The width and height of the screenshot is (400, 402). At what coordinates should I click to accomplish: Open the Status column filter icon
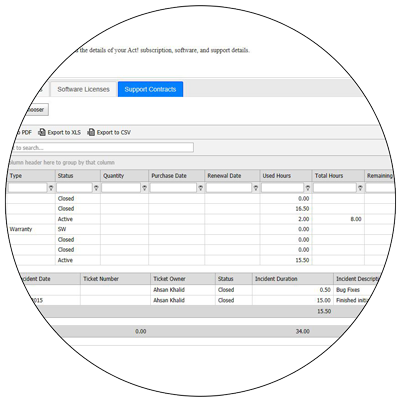pos(96,188)
